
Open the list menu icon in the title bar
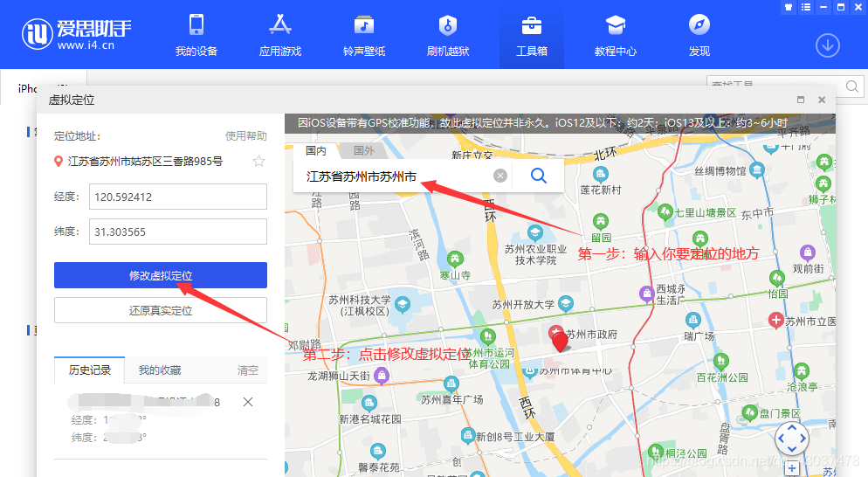pyautogui.click(x=806, y=7)
